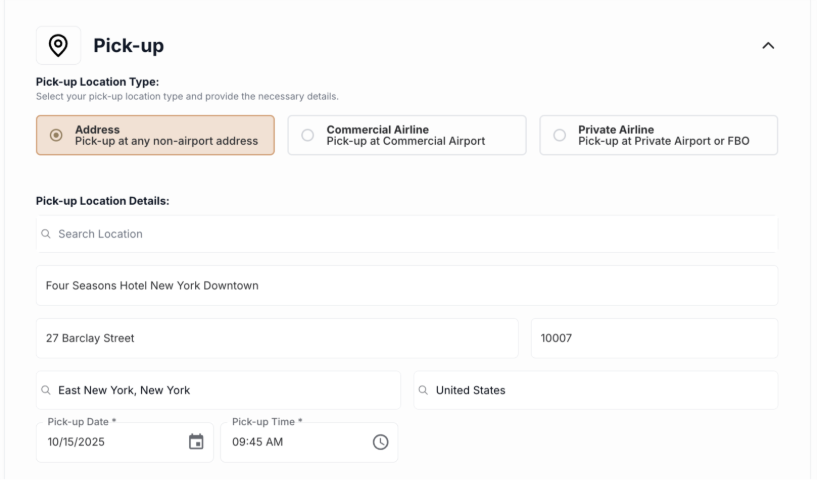
Task: Click the 27 Barclay Street address field
Action: [x=276, y=338]
